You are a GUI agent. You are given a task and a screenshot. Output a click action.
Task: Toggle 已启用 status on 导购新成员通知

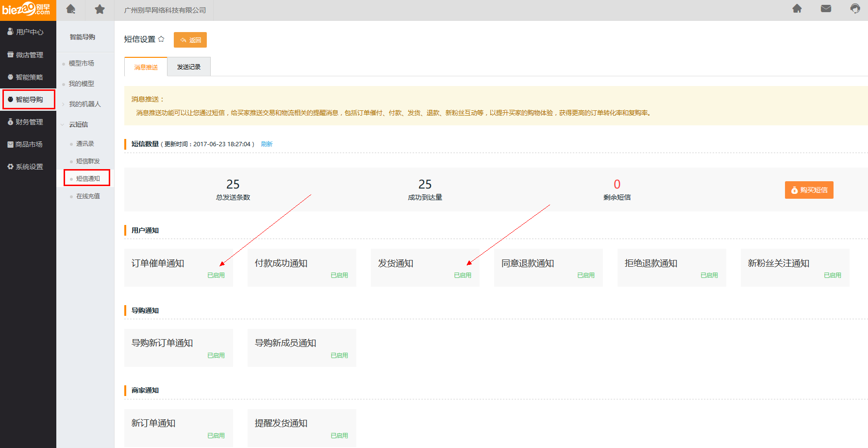coord(339,356)
